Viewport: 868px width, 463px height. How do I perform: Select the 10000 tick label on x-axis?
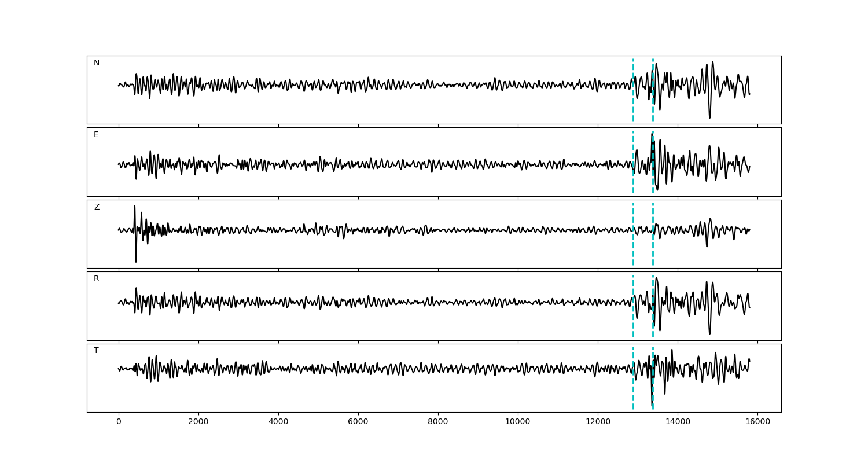pos(518,422)
